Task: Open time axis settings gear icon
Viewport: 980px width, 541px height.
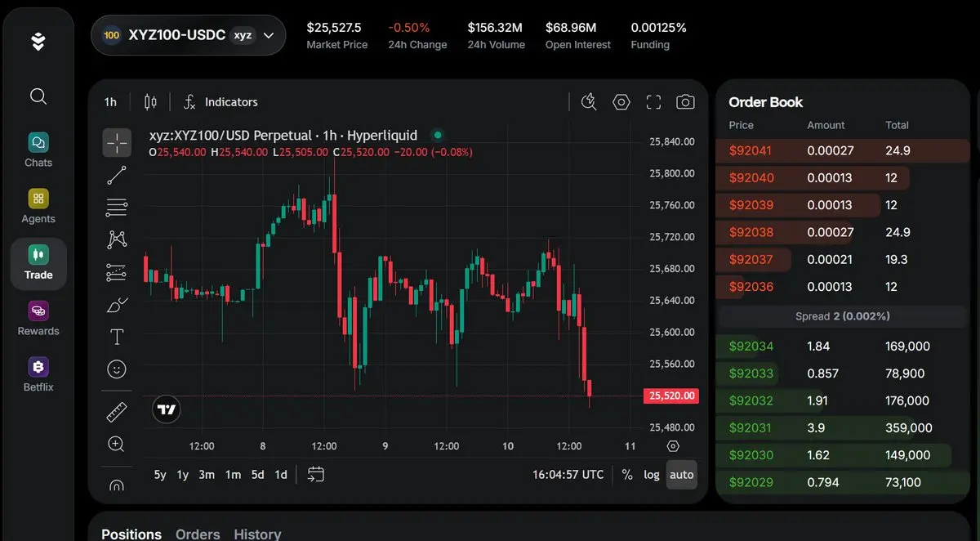Action: (673, 446)
